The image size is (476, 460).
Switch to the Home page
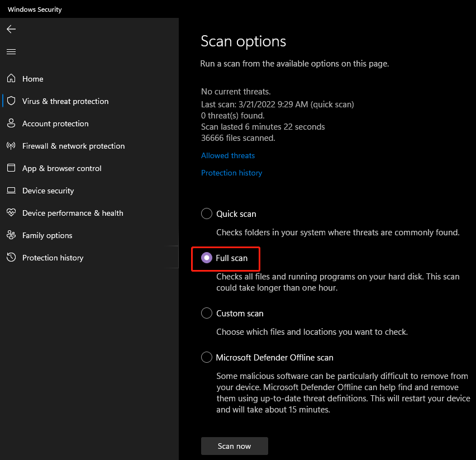click(32, 79)
